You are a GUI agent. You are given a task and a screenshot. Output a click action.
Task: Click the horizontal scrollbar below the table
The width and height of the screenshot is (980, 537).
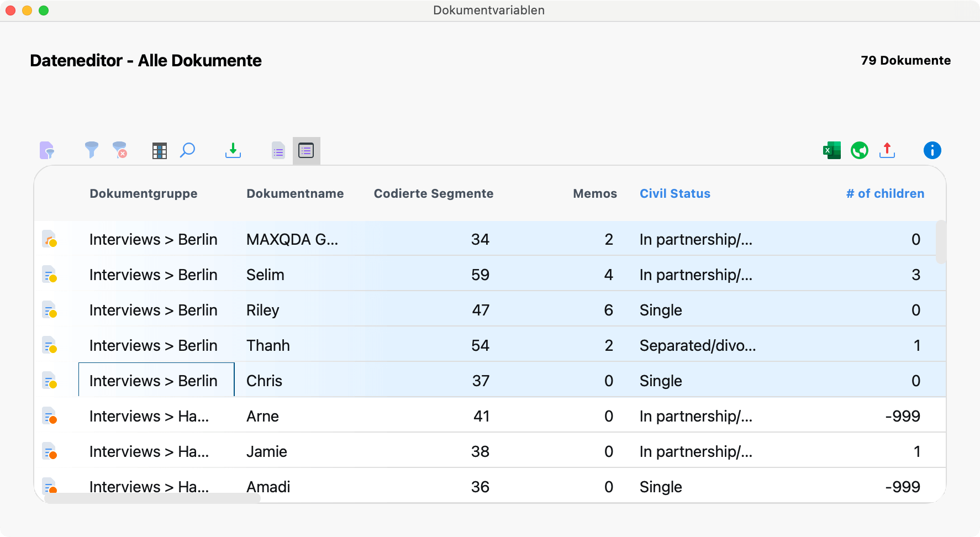coord(152,498)
